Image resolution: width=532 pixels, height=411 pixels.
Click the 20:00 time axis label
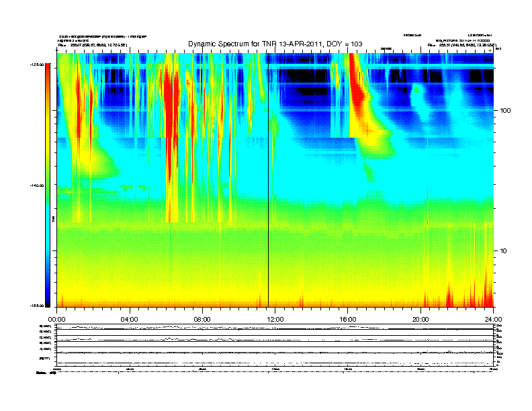(420, 320)
